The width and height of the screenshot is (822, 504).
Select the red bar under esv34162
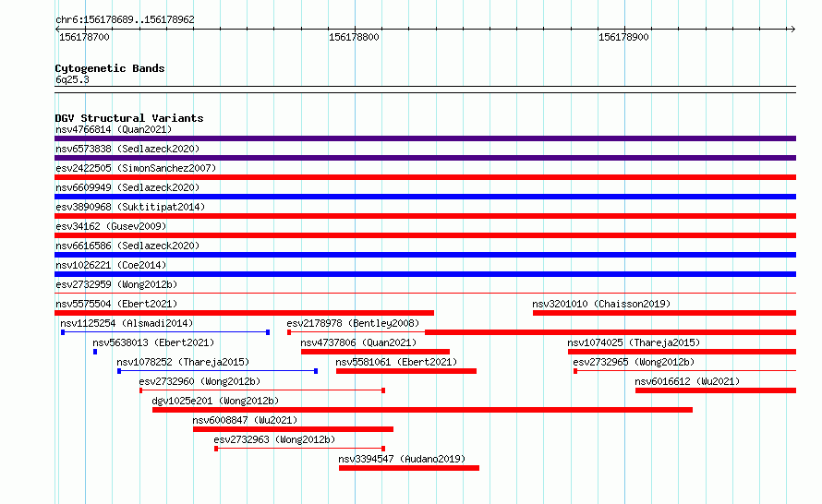[x=425, y=235]
